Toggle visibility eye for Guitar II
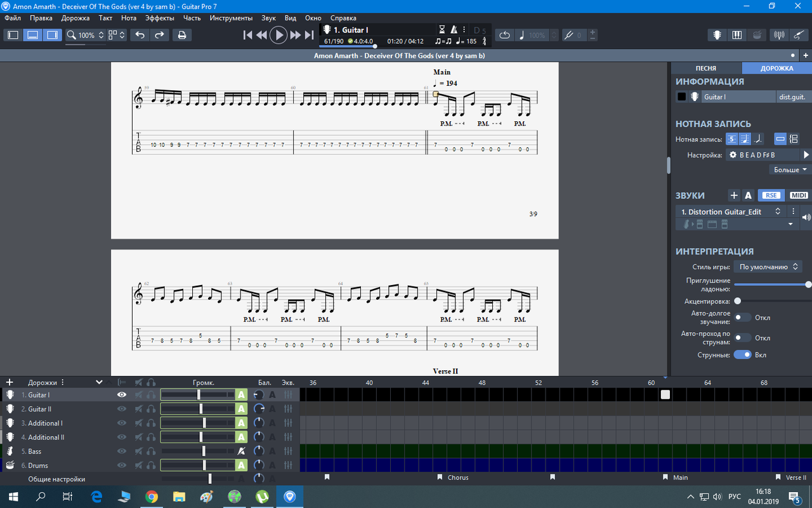The height and width of the screenshot is (508, 812). coord(122,409)
